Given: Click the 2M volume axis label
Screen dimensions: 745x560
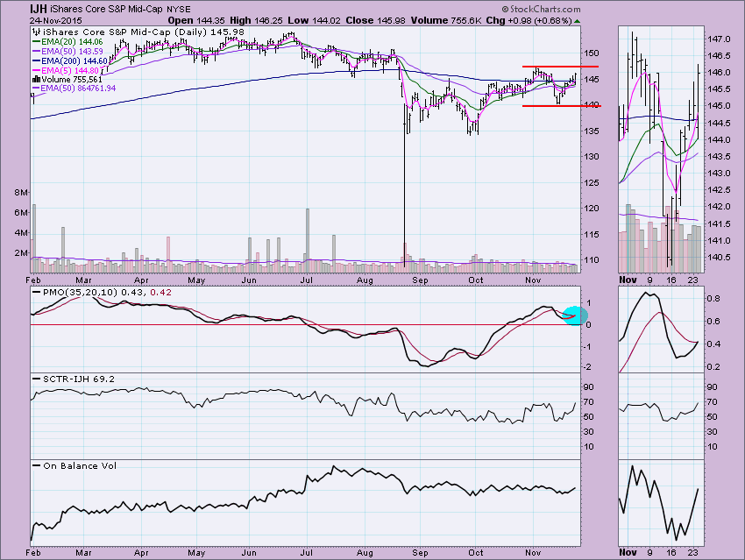Looking at the screenshot, I should pos(20,253).
